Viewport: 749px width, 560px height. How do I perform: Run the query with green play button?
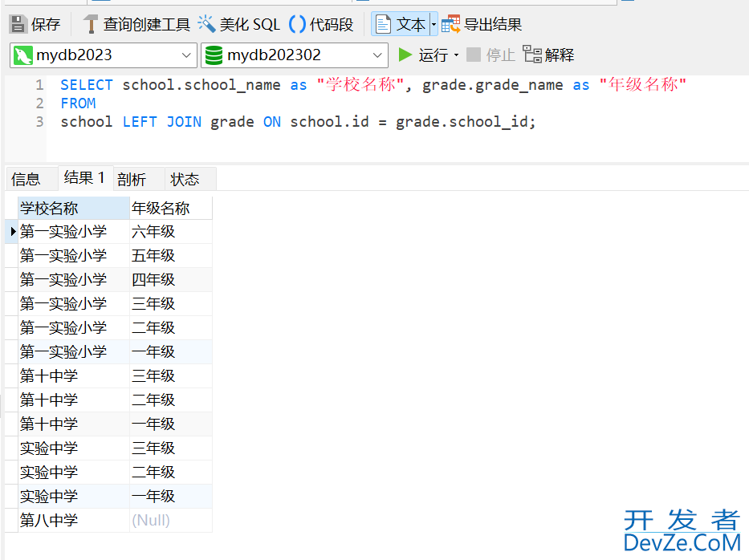405,55
